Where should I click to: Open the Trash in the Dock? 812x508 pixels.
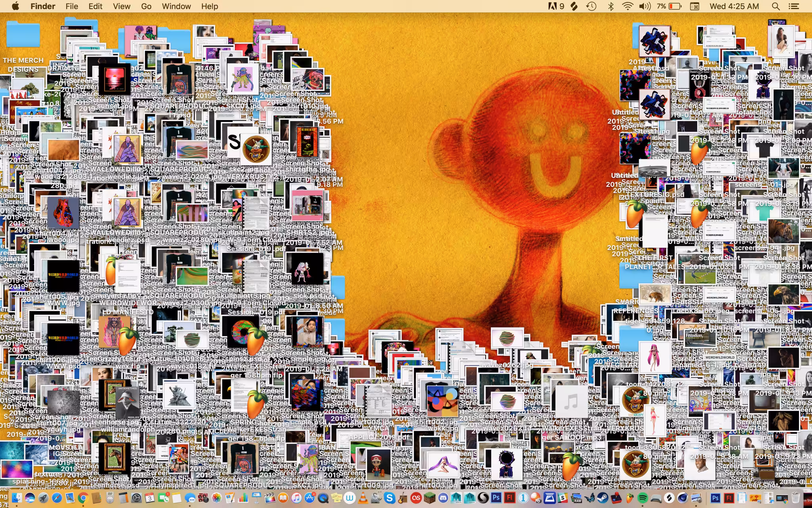click(x=795, y=498)
